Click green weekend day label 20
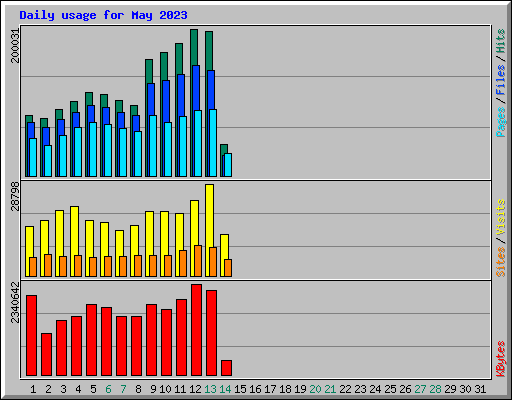Viewport: 512px width, 400px height. coord(315,389)
